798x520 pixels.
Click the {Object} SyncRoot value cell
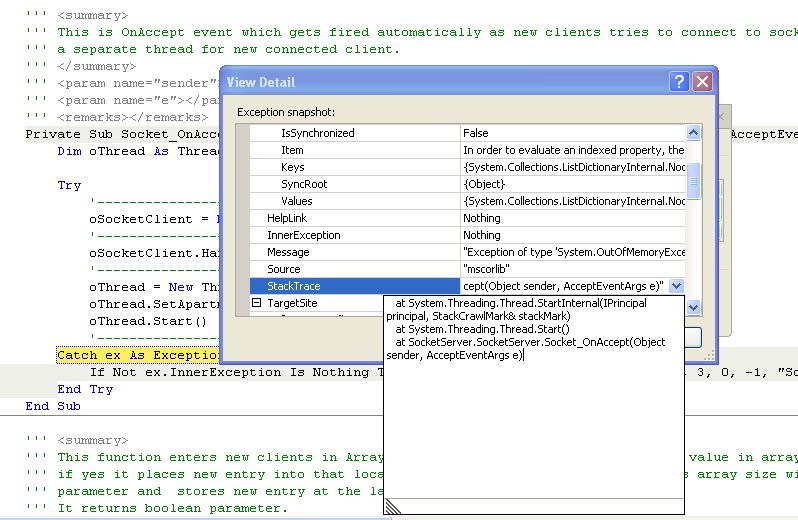pos(573,184)
